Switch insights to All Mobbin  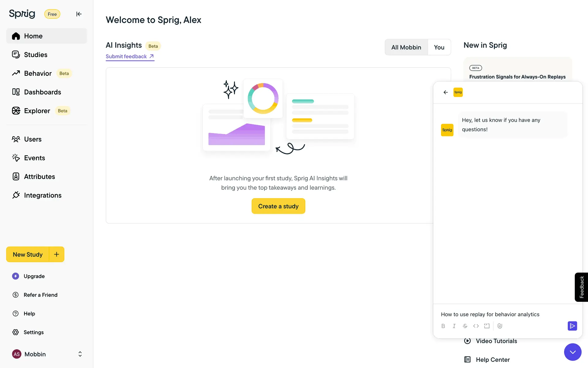(406, 47)
